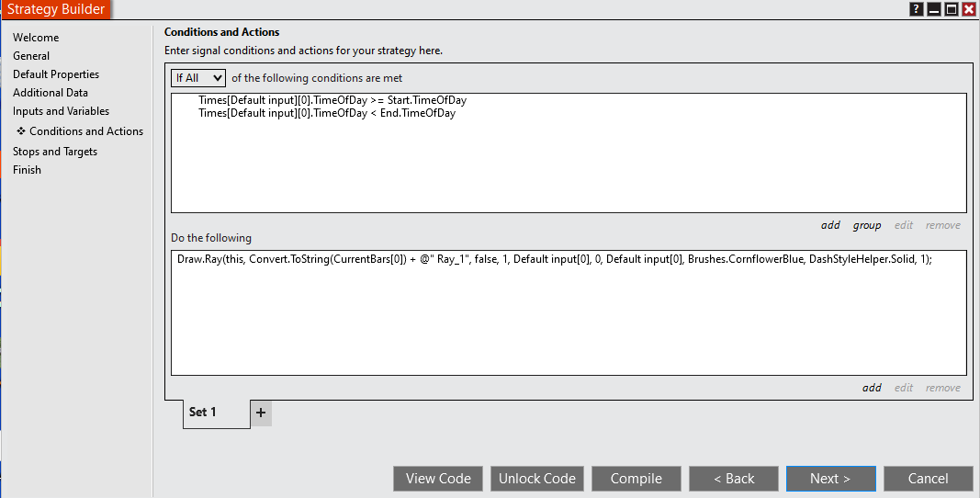Viewport: 980px width, 498px height.
Task: Open the Welcome page in sidebar
Action: pyautogui.click(x=36, y=38)
